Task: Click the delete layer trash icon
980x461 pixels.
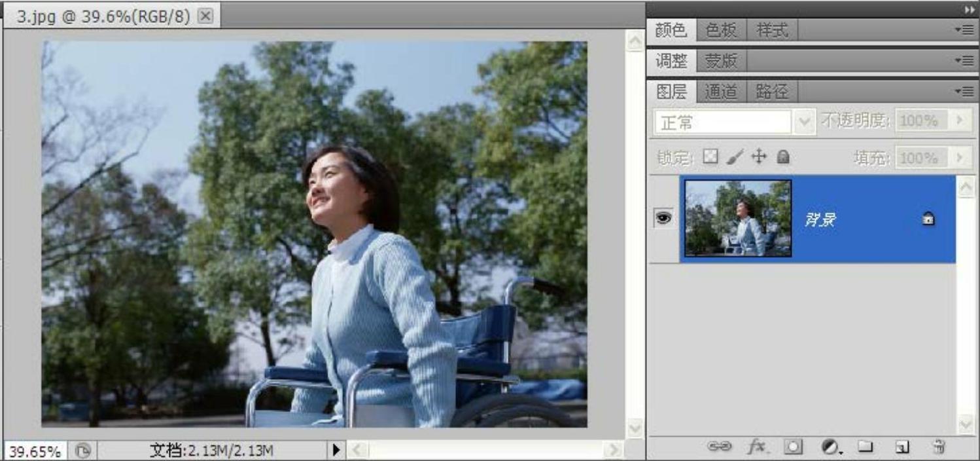Action: (939, 447)
